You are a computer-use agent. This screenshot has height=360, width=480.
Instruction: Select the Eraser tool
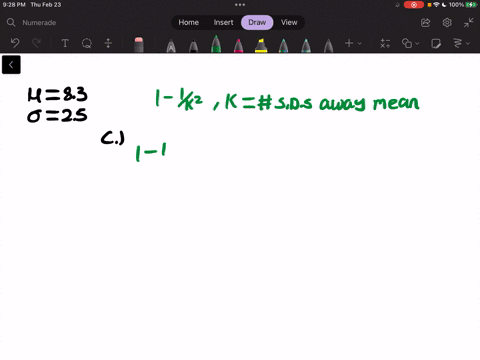tap(139, 45)
